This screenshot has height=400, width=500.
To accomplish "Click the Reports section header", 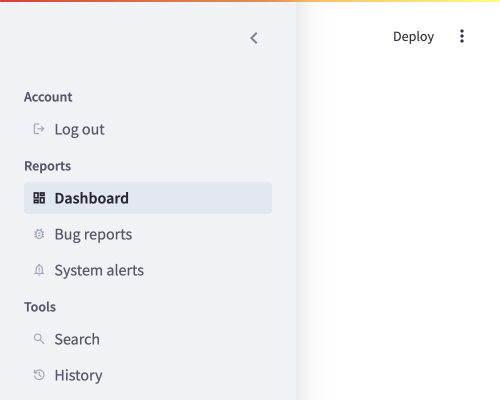I will tap(47, 166).
